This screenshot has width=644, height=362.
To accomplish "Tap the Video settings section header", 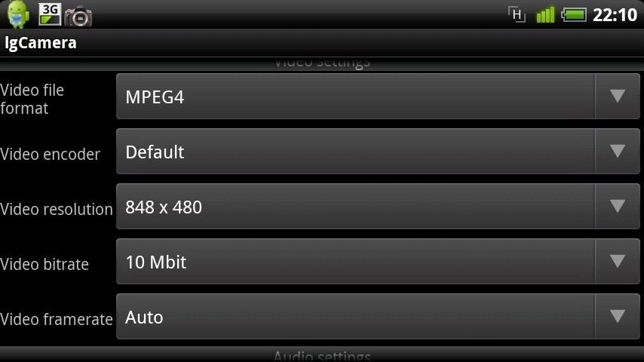I will tap(322, 63).
